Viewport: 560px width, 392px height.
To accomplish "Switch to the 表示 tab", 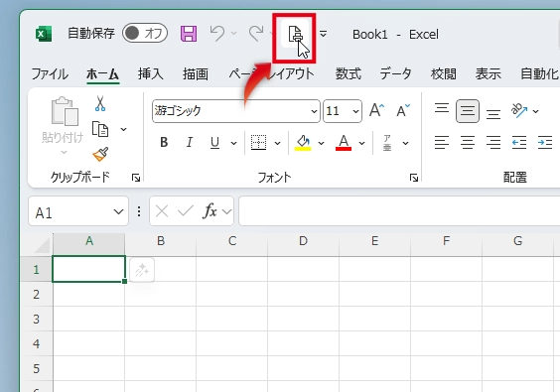I will click(488, 73).
